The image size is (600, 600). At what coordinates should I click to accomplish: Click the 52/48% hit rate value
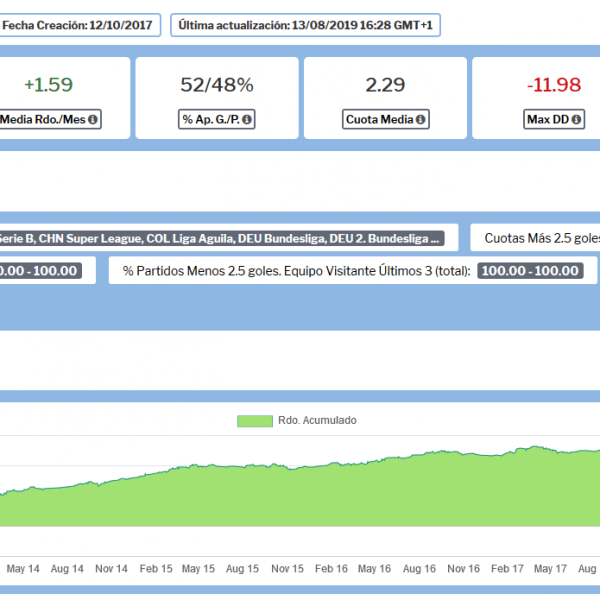click(x=217, y=85)
